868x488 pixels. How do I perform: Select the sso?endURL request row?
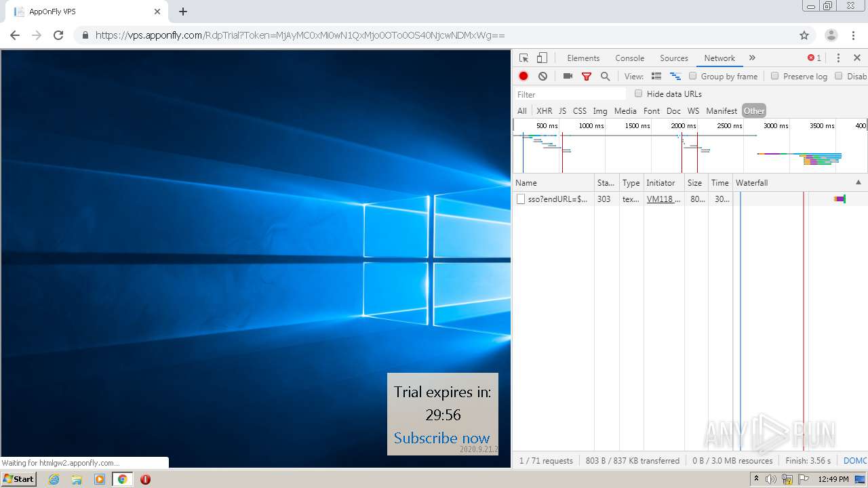pos(690,199)
